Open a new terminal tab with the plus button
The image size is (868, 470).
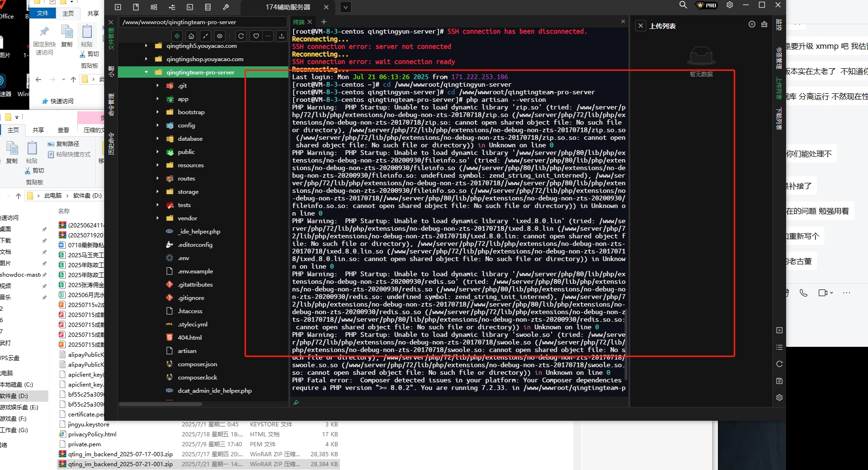tap(323, 22)
